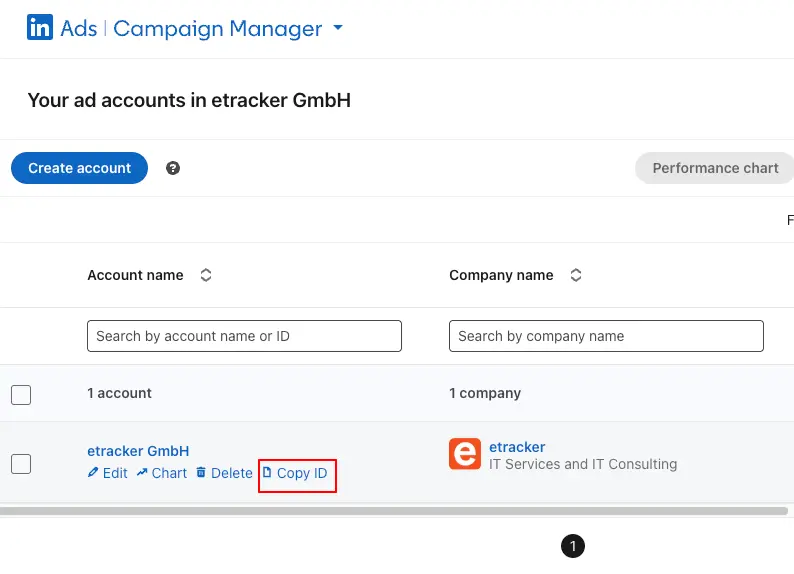Open the Chart icon for etracker GmbH
794x574 pixels.
[143, 473]
